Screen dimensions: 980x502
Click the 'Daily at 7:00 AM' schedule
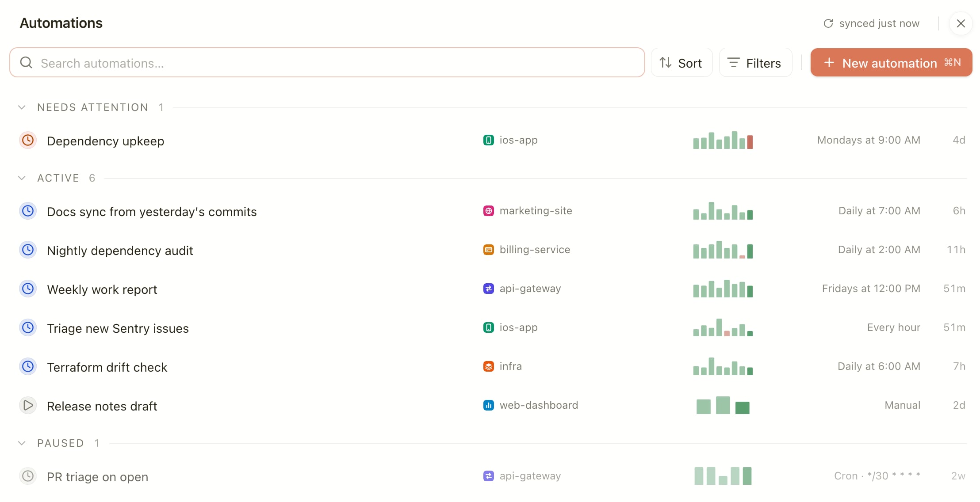point(879,211)
